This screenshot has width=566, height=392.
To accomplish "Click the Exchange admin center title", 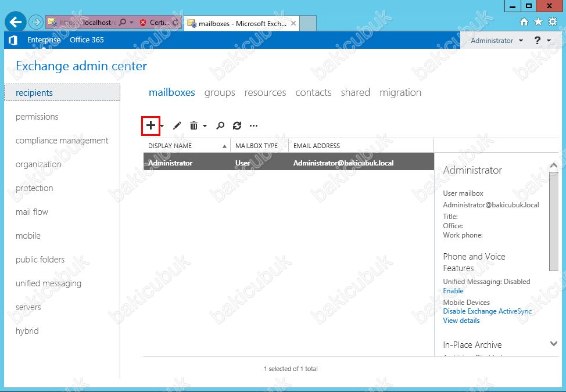I will point(81,66).
